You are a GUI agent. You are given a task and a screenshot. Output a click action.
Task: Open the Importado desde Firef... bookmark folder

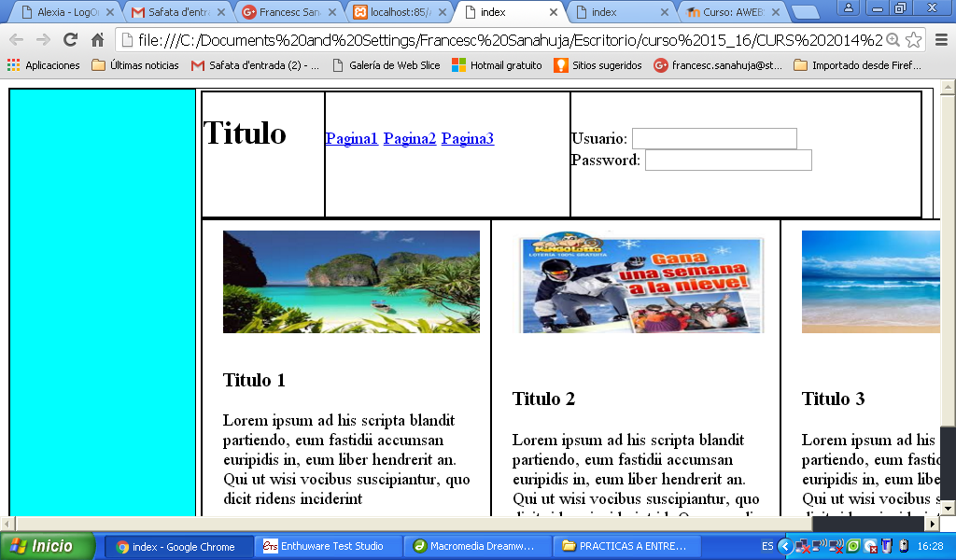coord(857,65)
